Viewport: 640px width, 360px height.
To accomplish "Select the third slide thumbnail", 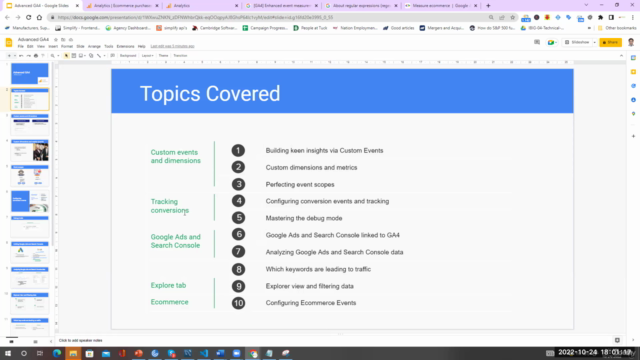I will (x=30, y=124).
